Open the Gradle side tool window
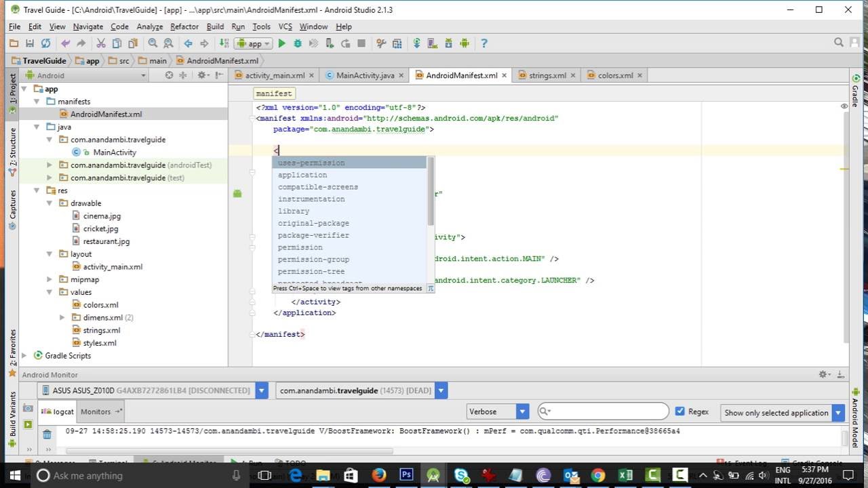This screenshot has width=868, height=488. pyautogui.click(x=856, y=91)
